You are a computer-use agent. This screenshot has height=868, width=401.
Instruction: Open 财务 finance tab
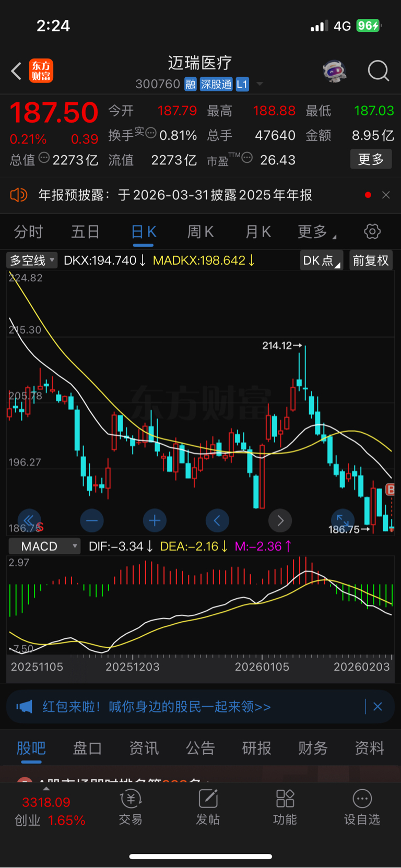[x=313, y=748]
